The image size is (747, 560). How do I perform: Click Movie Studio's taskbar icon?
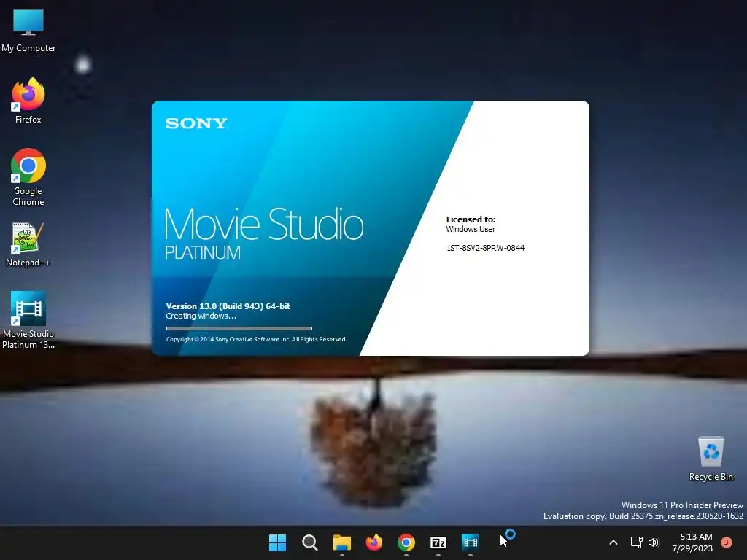(x=471, y=542)
